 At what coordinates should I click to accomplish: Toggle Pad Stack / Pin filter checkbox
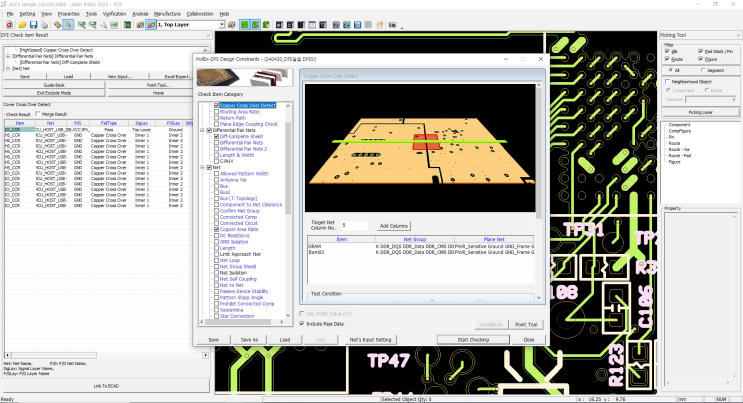click(x=700, y=51)
